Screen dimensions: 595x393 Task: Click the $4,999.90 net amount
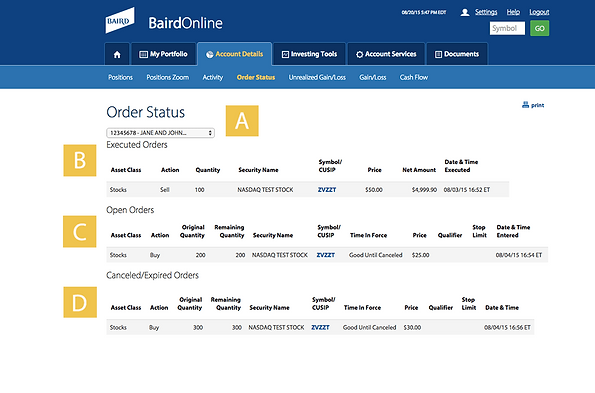pos(424,190)
